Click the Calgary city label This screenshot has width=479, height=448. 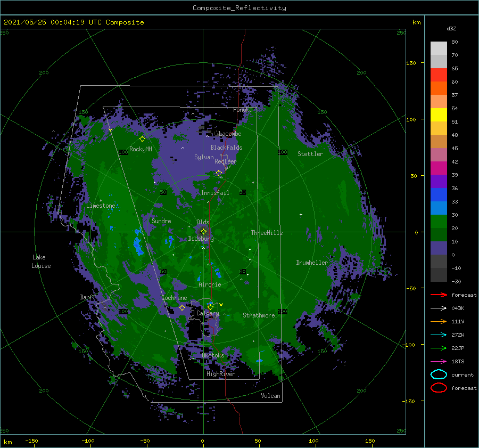point(208,313)
